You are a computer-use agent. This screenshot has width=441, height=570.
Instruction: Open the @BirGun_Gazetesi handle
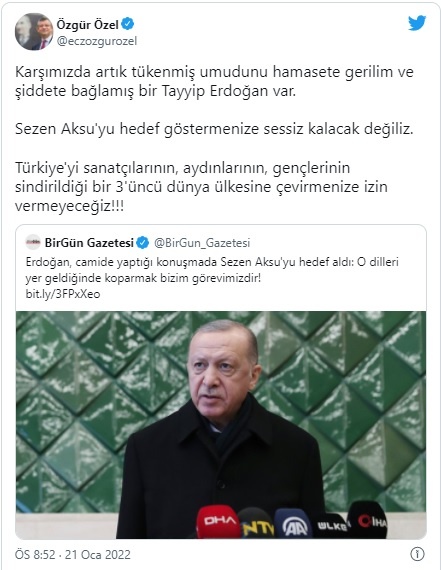[202, 243]
